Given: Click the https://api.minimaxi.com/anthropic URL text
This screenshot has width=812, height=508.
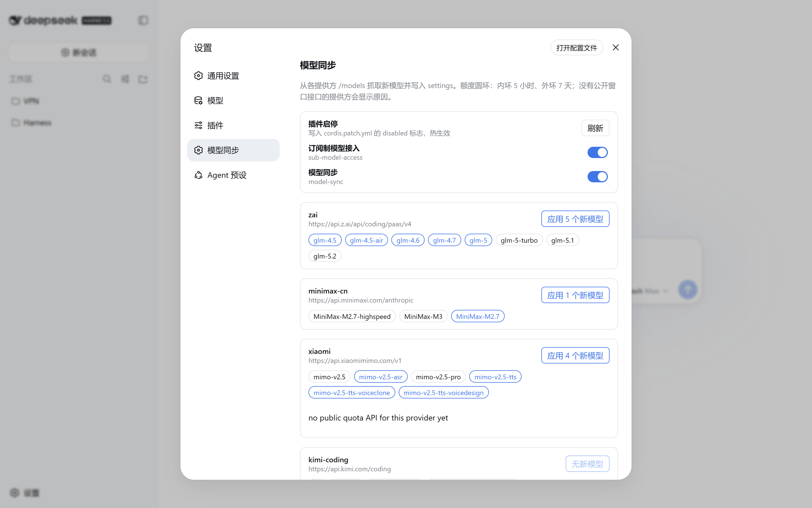Looking at the screenshot, I should [x=361, y=300].
